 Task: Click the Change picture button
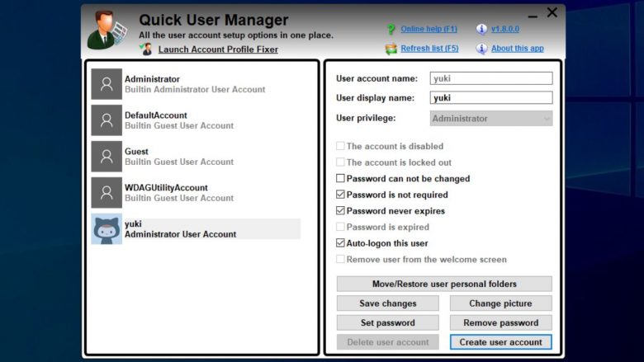click(500, 303)
